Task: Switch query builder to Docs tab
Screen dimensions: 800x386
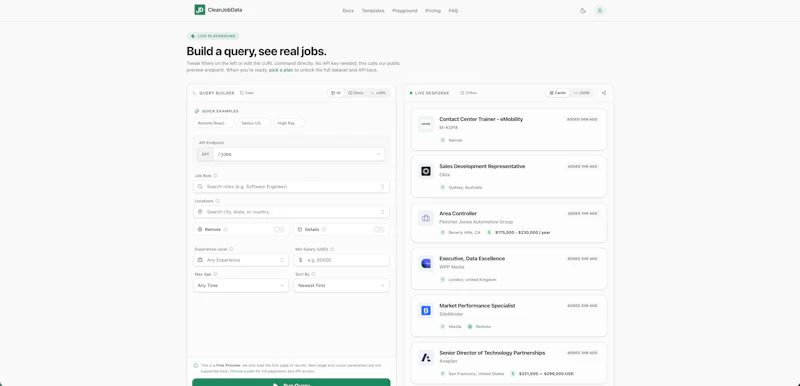Action: [356, 93]
